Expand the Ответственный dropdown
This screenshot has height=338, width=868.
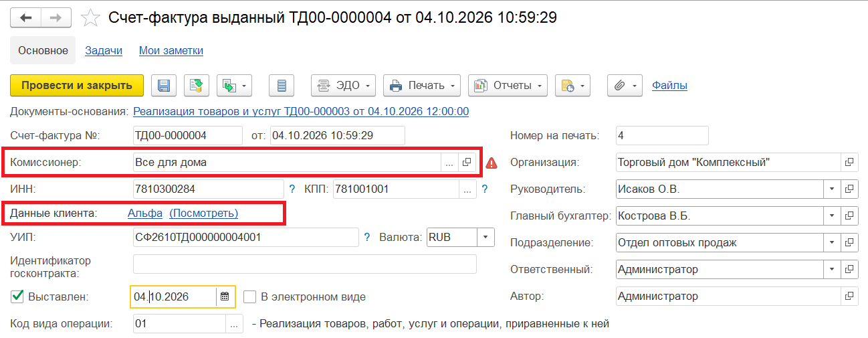click(832, 269)
